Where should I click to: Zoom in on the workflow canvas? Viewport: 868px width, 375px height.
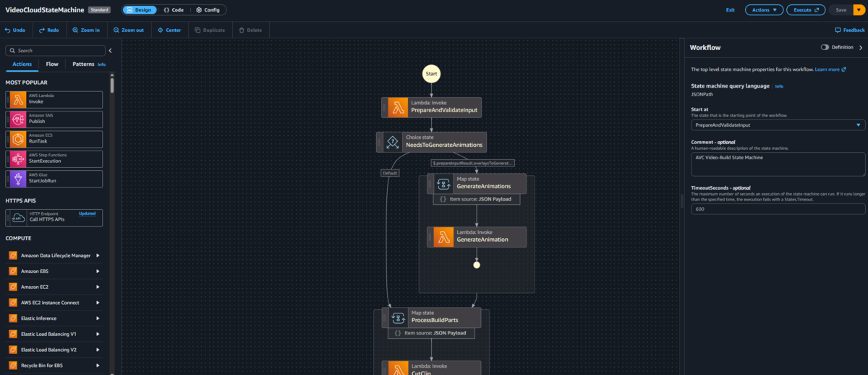(x=86, y=30)
